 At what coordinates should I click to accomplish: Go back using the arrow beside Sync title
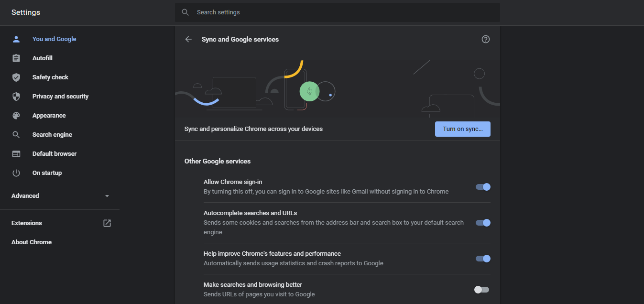pos(188,39)
